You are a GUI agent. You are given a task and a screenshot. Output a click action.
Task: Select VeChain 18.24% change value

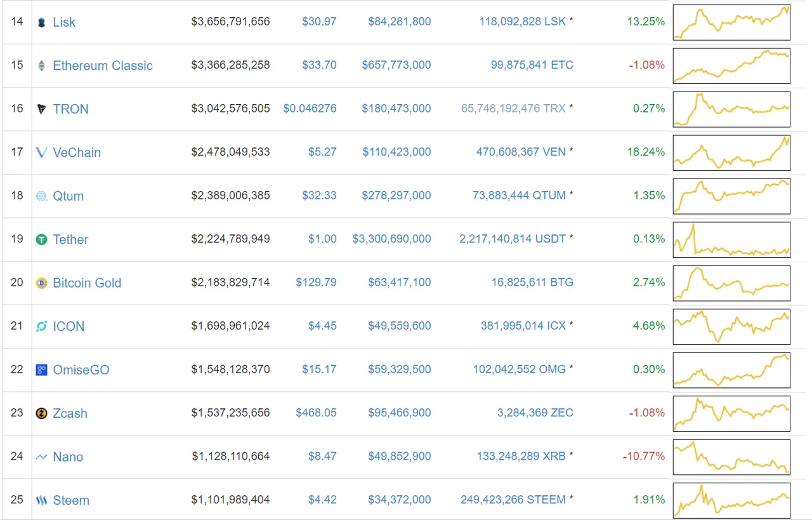tap(646, 152)
